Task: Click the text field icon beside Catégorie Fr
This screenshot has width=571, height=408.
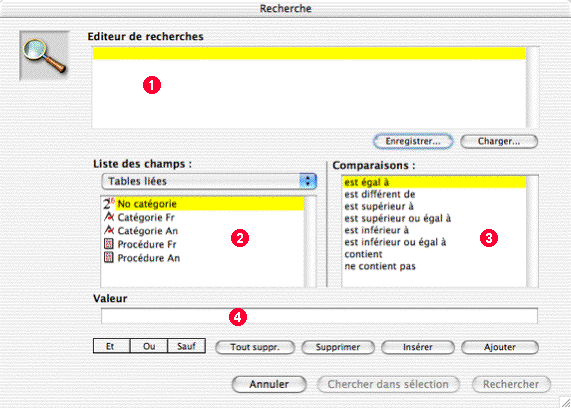Action: click(109, 217)
